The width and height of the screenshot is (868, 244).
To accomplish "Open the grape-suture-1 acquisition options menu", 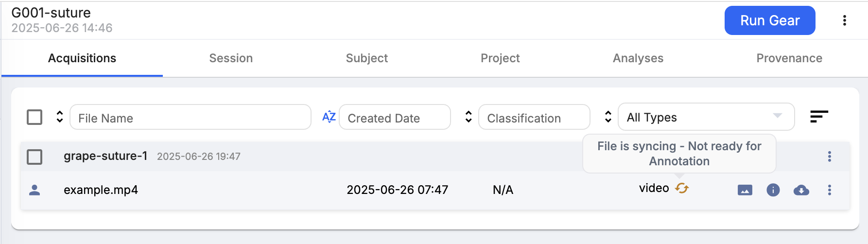I will 829,157.
